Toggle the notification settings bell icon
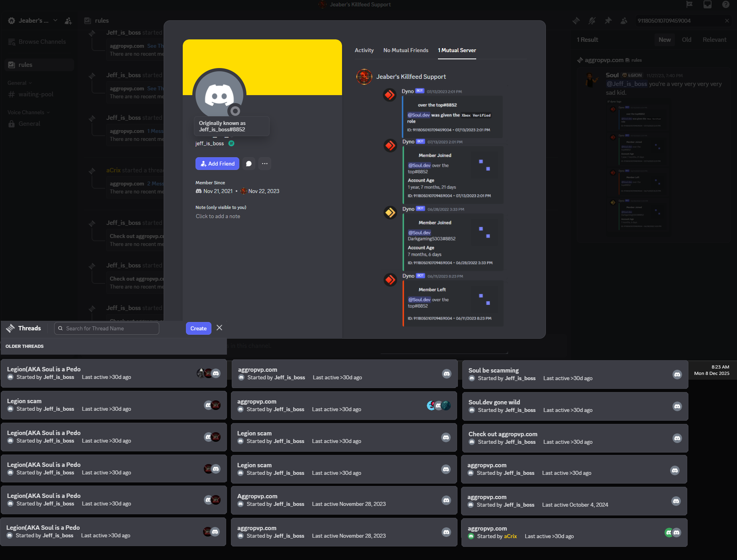 tap(592, 21)
